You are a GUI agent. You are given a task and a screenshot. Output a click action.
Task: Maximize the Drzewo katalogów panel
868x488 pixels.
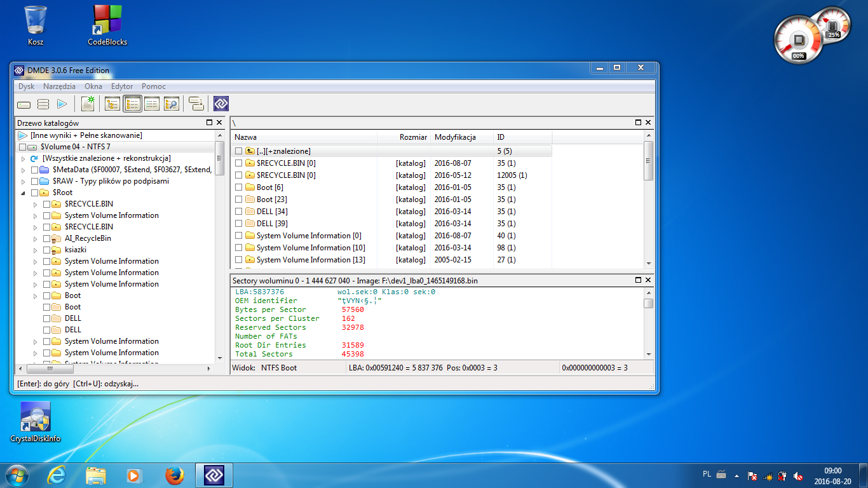click(209, 123)
